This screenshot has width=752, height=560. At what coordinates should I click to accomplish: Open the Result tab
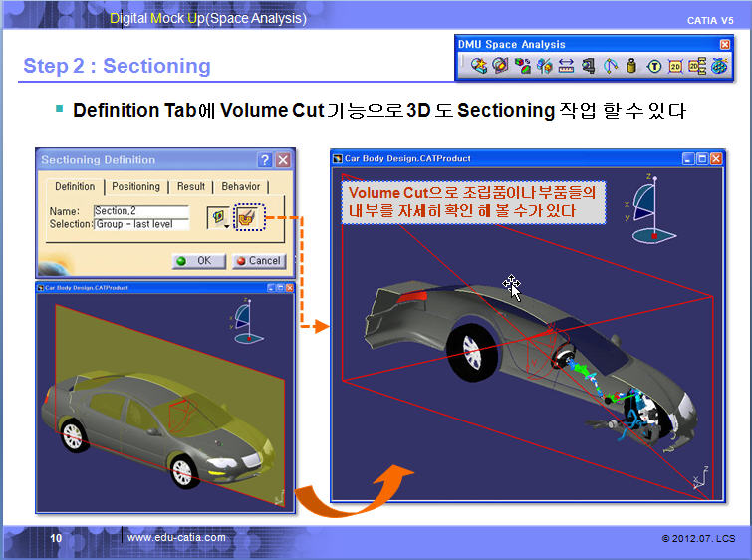tap(190, 187)
